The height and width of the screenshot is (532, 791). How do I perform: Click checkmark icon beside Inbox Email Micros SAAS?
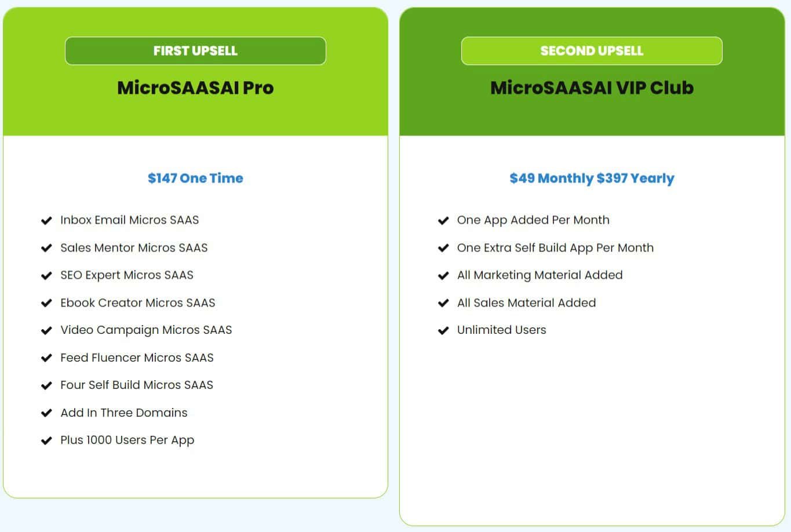[x=46, y=221]
